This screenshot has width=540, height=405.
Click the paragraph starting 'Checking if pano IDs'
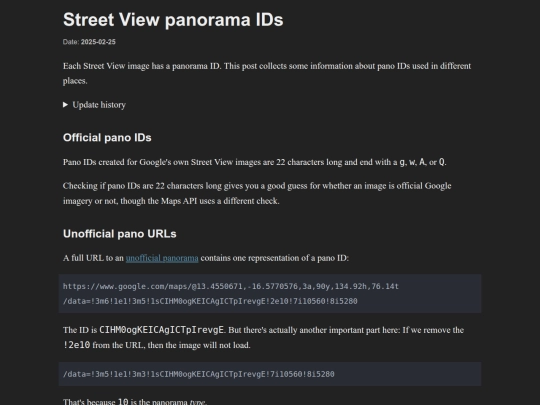[257, 193]
